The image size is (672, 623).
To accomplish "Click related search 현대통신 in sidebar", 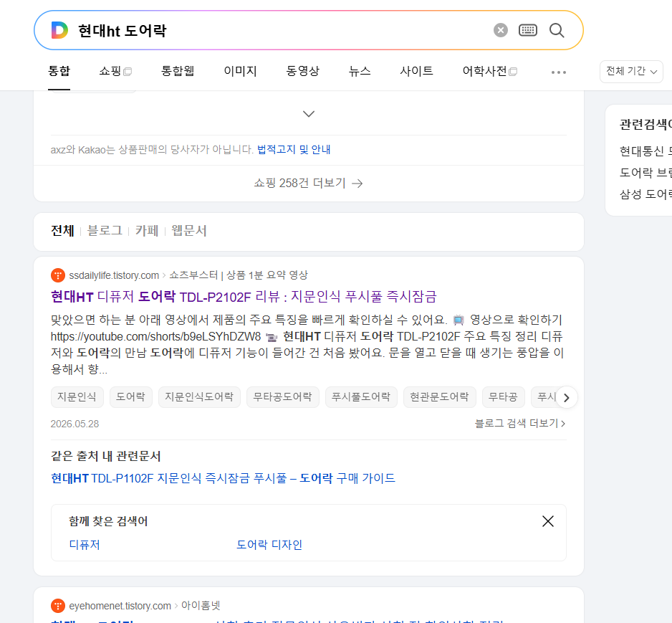I will (x=645, y=151).
